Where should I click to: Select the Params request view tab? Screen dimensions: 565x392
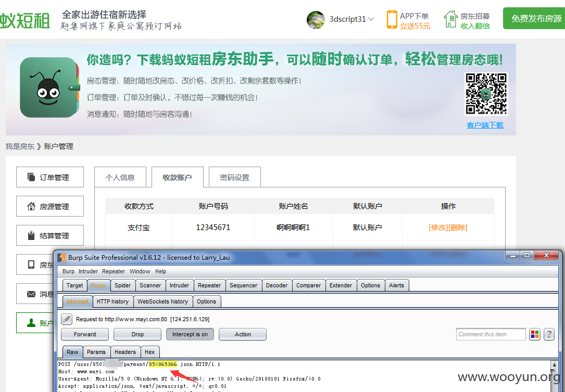tap(96, 351)
